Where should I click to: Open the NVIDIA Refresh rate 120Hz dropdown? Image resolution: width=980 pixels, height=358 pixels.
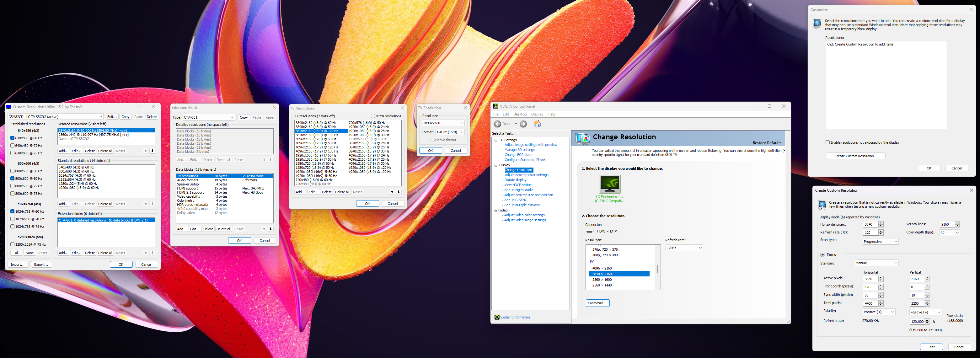click(x=684, y=248)
